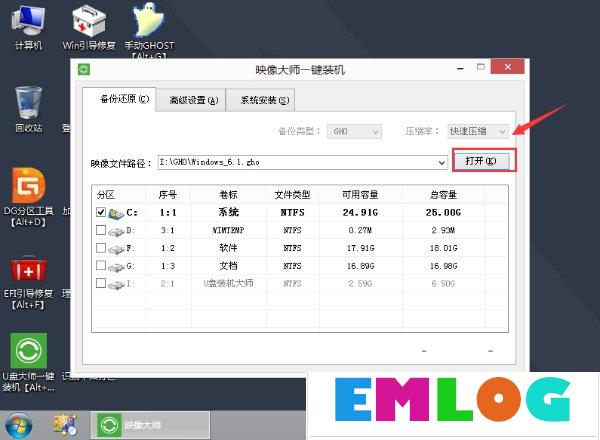This screenshot has height=440, width=600.
Task: Check the G: partition checkbox
Action: (101, 265)
